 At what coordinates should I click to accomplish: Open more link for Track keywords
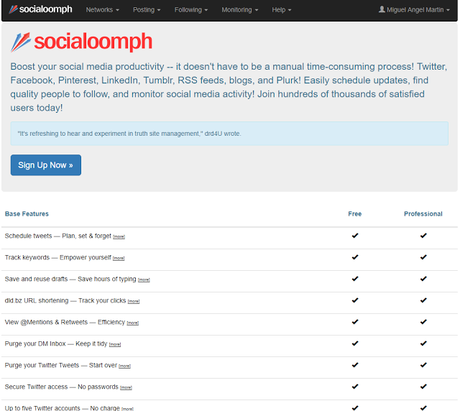click(x=119, y=258)
